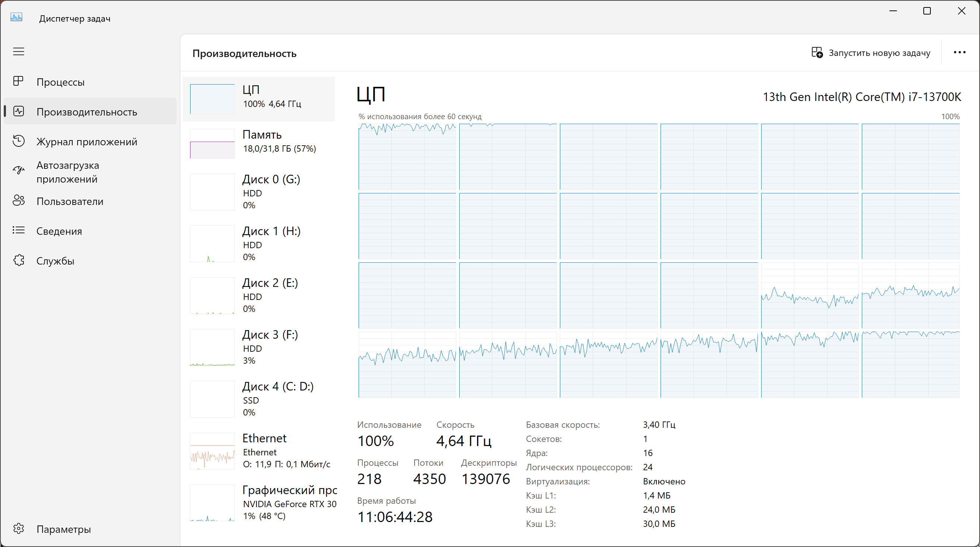Open the Процессы section icon
The height and width of the screenshot is (547, 980).
pos(18,81)
